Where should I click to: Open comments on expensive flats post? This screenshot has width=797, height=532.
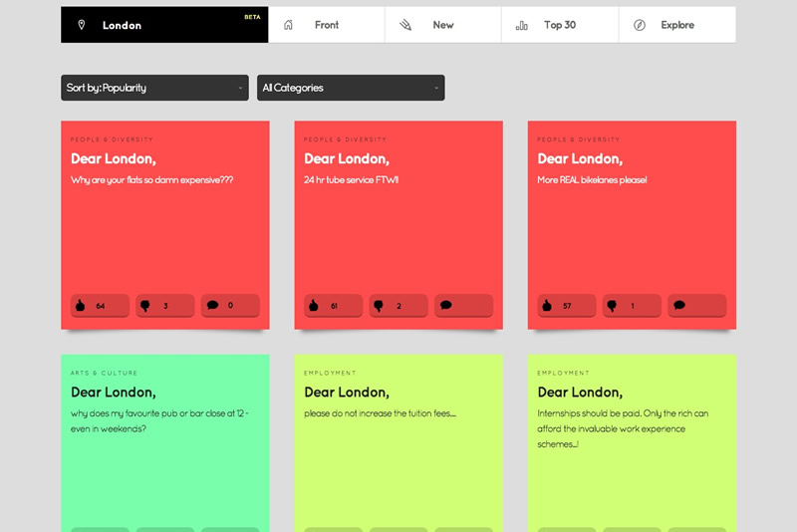click(230, 306)
